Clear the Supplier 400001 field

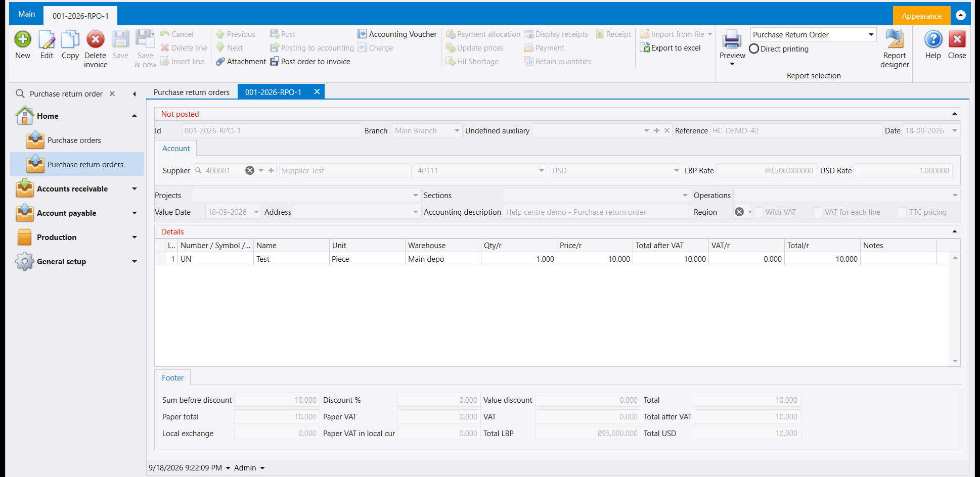(x=250, y=170)
